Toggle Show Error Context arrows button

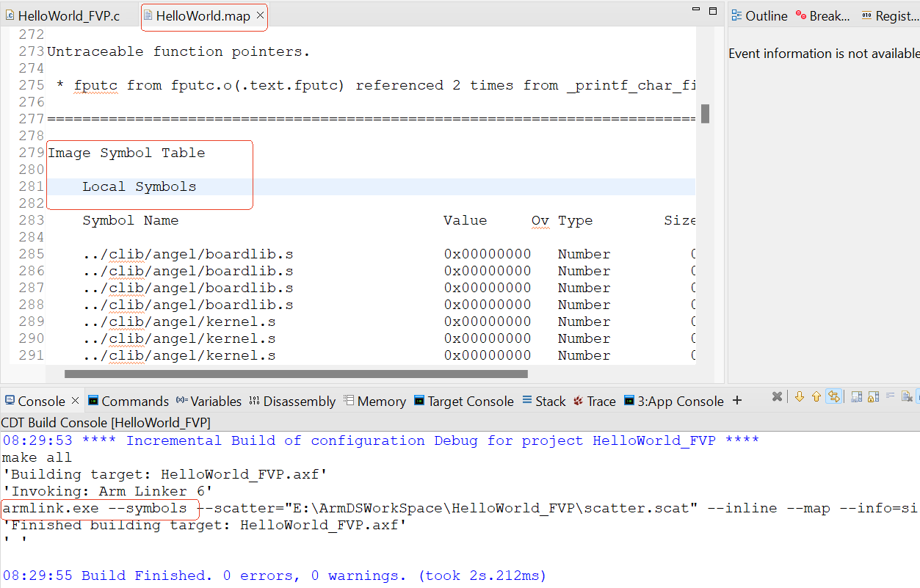coord(833,397)
